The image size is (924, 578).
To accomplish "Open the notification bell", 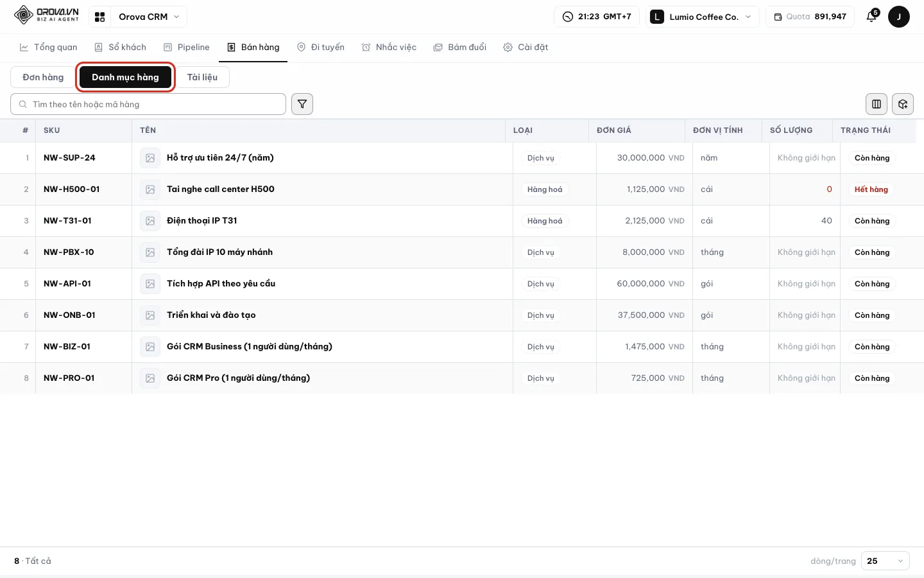I will tap(871, 17).
